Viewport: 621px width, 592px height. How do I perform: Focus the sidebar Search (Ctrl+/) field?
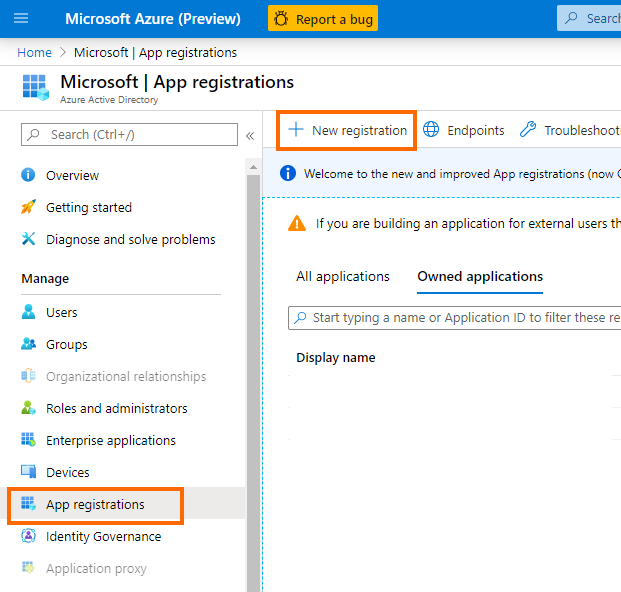130,135
